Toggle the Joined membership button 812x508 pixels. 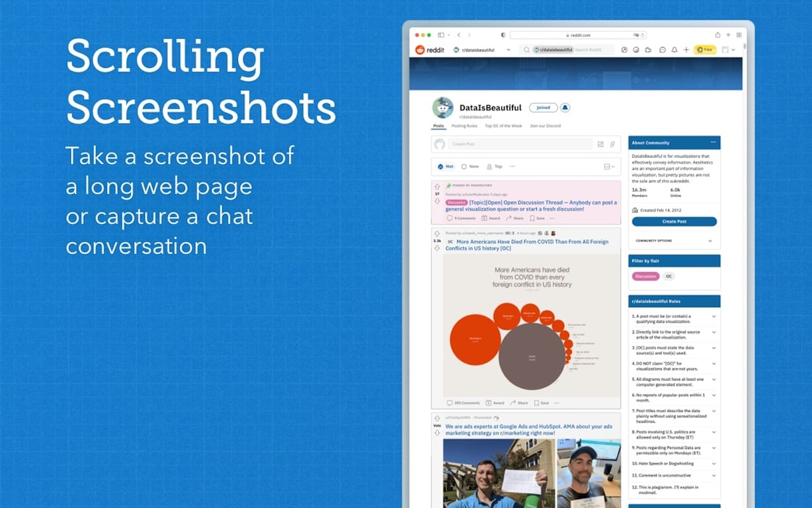click(x=544, y=107)
